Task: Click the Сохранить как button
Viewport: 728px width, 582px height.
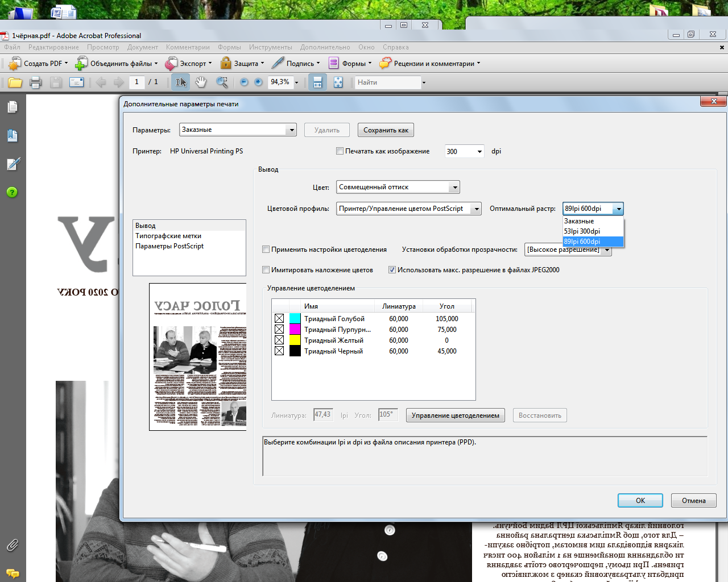Action: [386, 130]
